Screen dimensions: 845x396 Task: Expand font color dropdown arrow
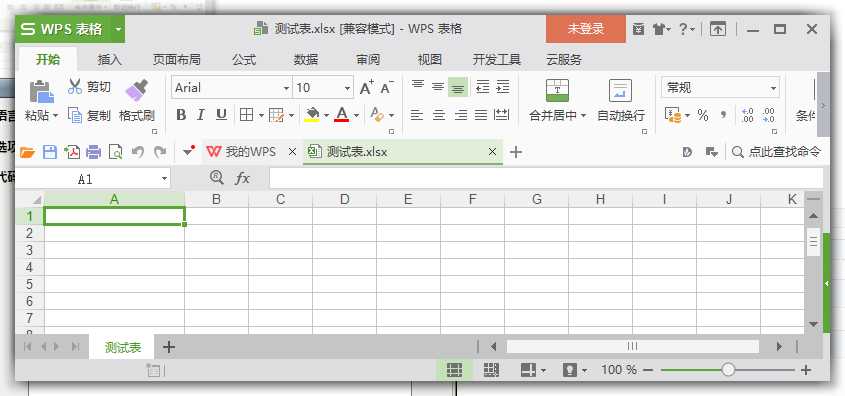[356, 115]
